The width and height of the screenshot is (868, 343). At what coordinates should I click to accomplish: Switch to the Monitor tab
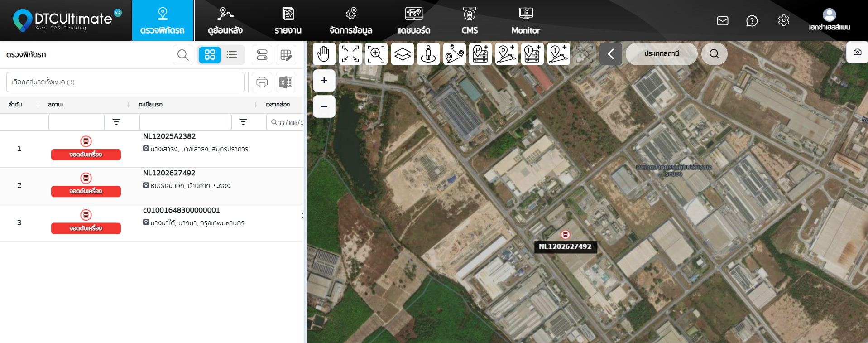coord(526,20)
